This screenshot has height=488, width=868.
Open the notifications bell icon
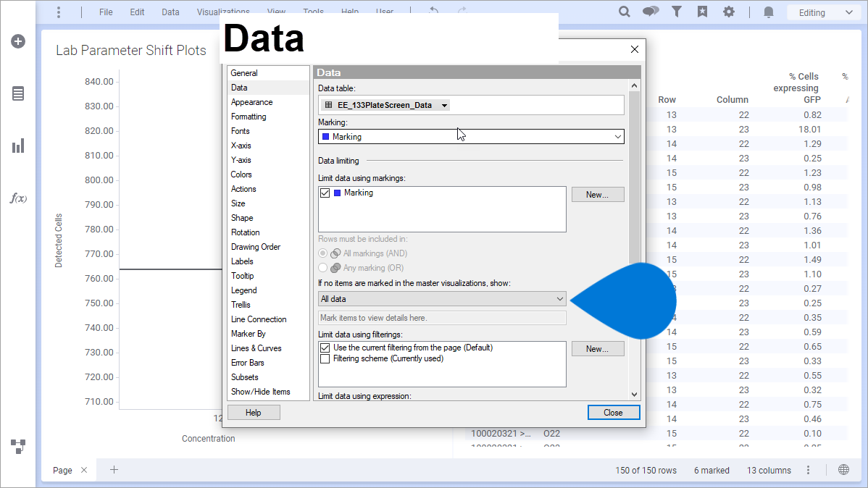point(769,12)
